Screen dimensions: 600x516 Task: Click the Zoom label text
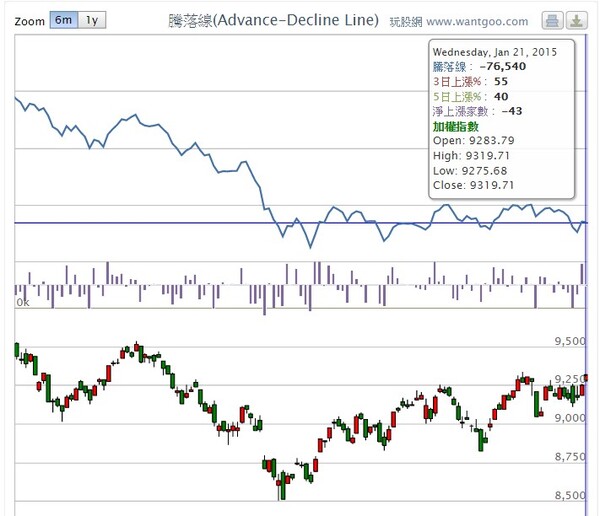pyautogui.click(x=30, y=20)
